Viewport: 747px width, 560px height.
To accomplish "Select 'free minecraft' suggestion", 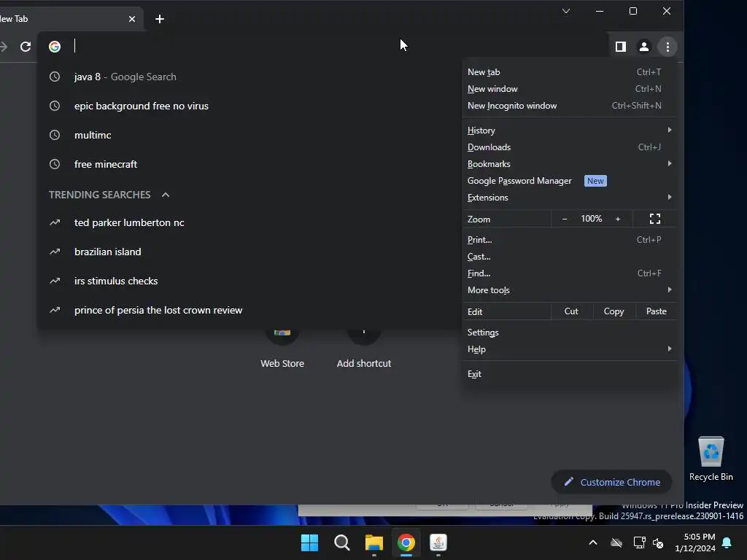I will point(248,164).
